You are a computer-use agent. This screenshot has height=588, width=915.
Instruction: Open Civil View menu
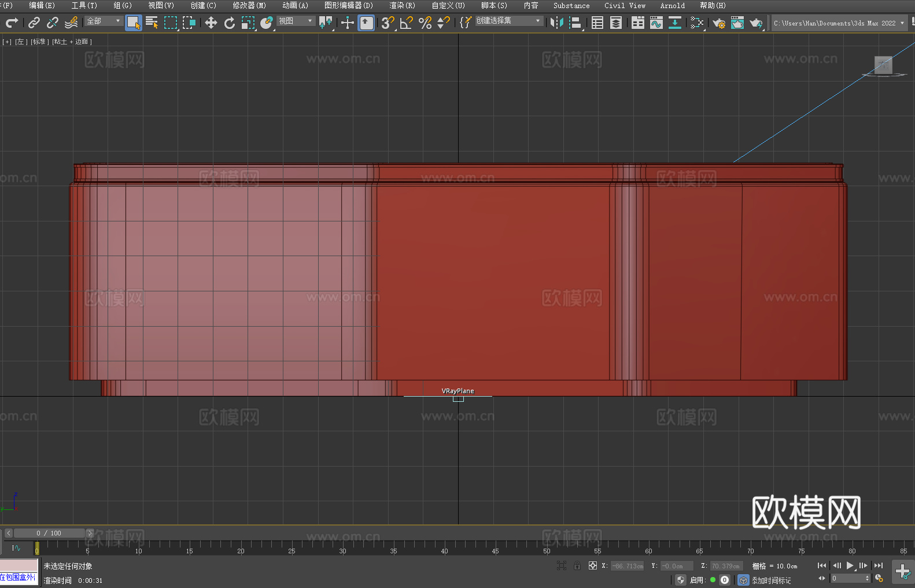pyautogui.click(x=625, y=5)
